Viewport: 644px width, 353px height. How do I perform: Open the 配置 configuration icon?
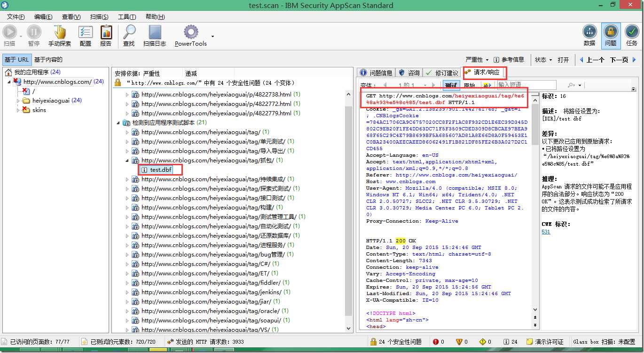(86, 32)
